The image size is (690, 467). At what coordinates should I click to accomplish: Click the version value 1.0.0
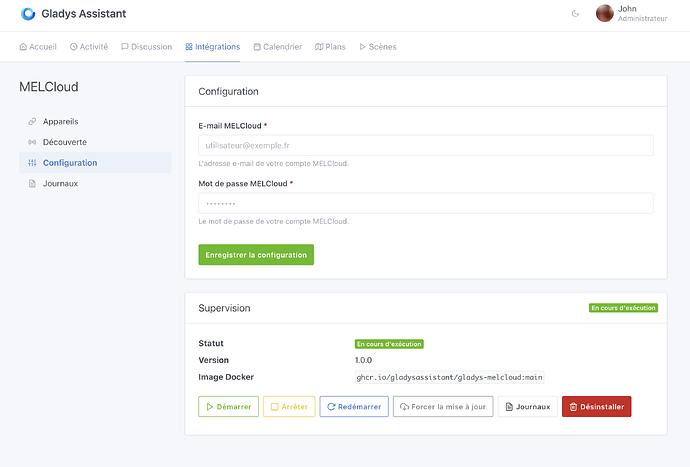coord(363,360)
